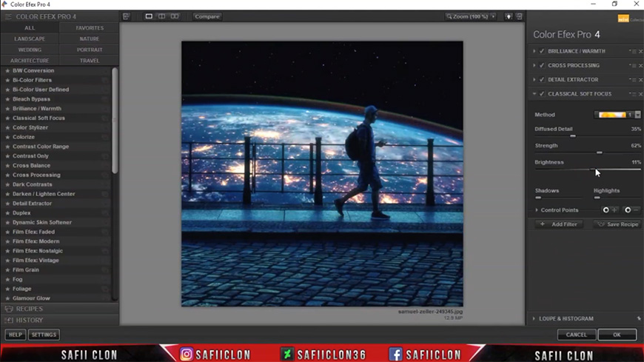Click the Compare button
644x362 pixels.
click(207, 16)
